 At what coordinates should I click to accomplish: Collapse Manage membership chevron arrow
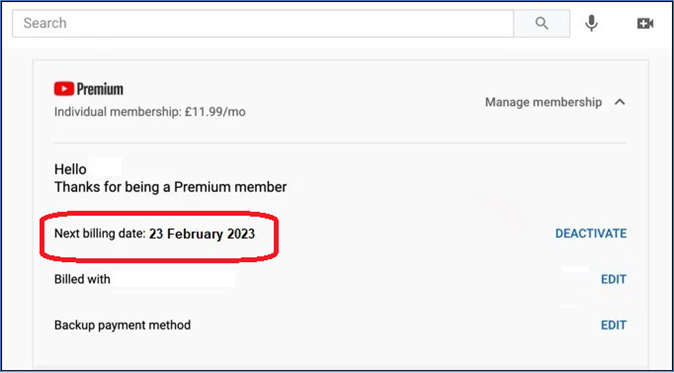619,102
